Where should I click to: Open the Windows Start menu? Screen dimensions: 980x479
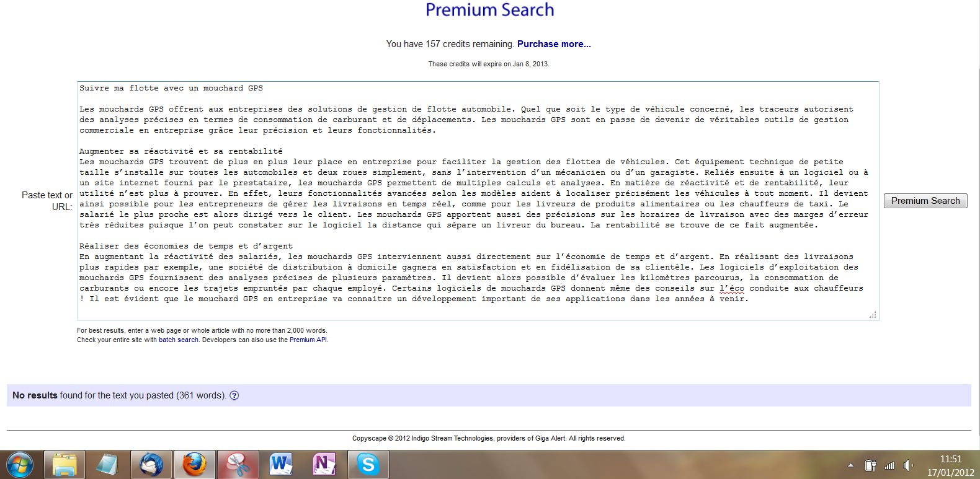point(19,464)
